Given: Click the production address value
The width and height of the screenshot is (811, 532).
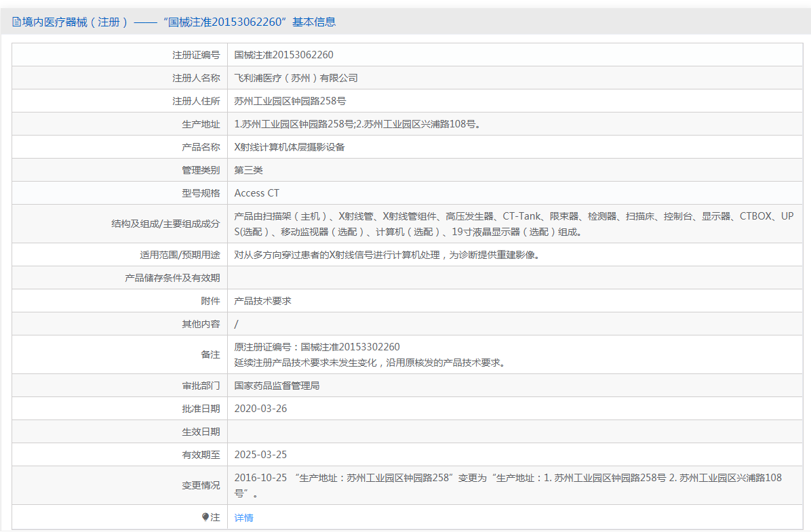Looking at the screenshot, I should pos(357,124).
